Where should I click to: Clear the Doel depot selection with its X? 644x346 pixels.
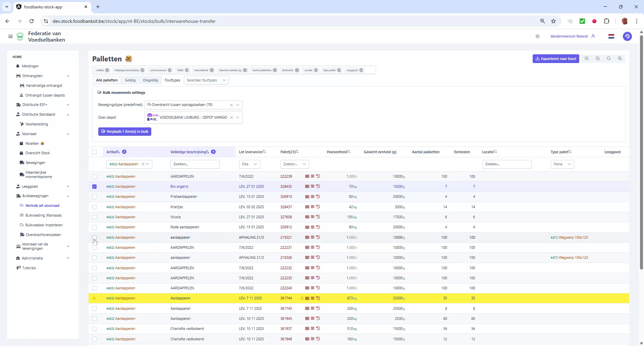[x=232, y=117]
